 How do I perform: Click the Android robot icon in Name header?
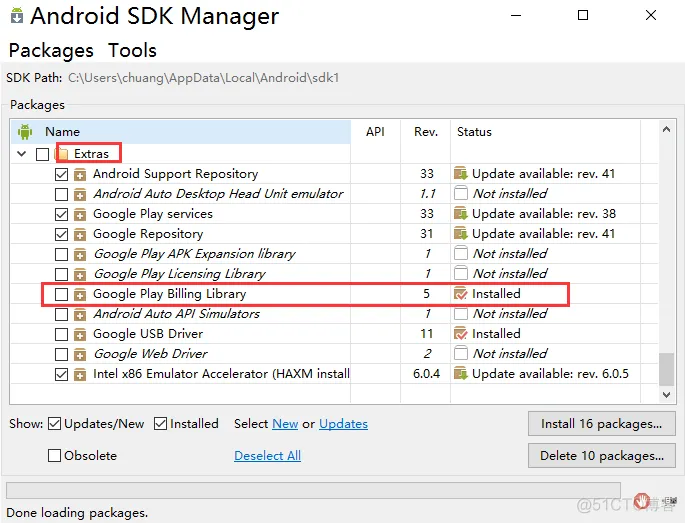pyautogui.click(x=25, y=132)
